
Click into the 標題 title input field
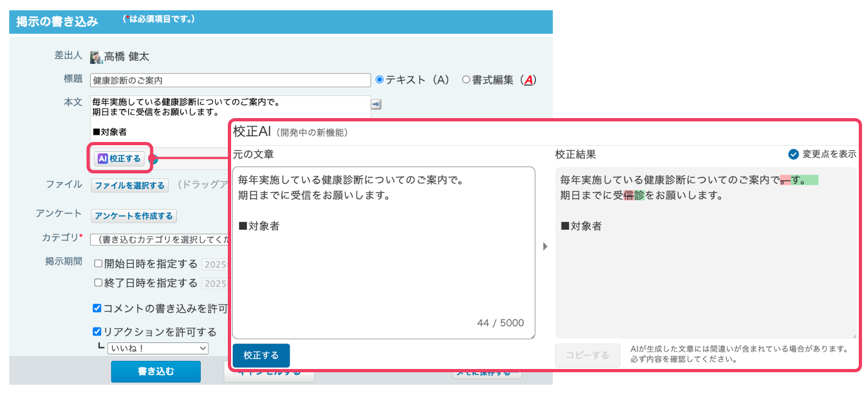tap(230, 80)
